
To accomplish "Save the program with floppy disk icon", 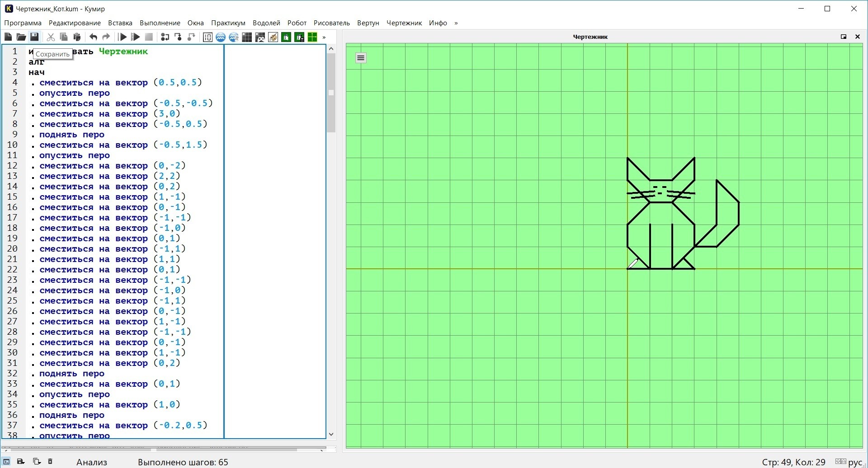I will coord(34,37).
